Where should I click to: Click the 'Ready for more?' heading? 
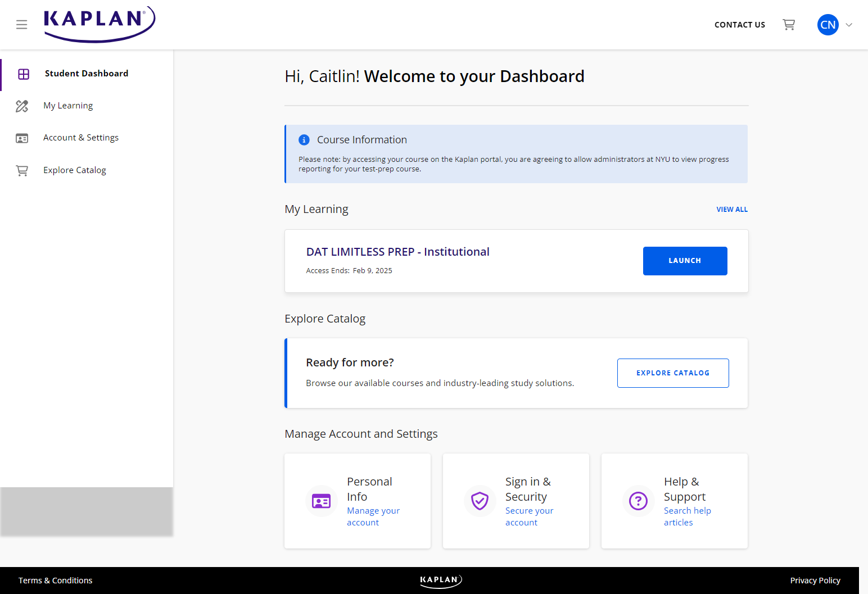[x=350, y=362]
